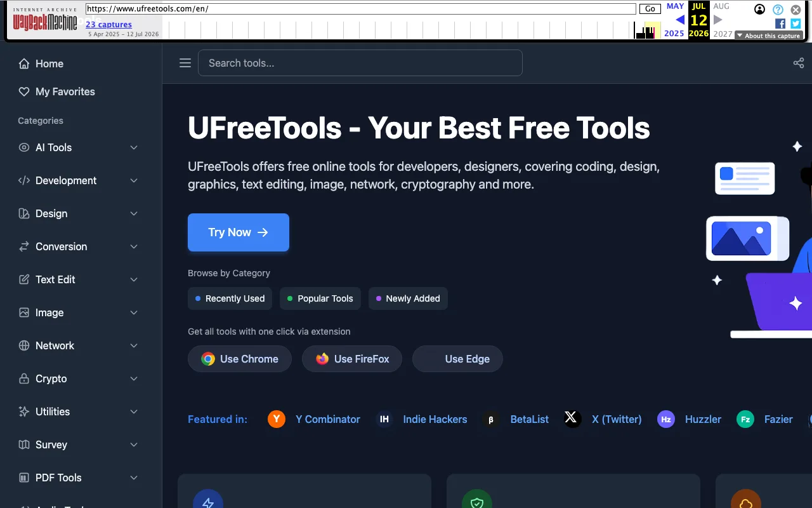Open the Y Combinator link
The height and width of the screenshot is (508, 812).
pyautogui.click(x=328, y=419)
